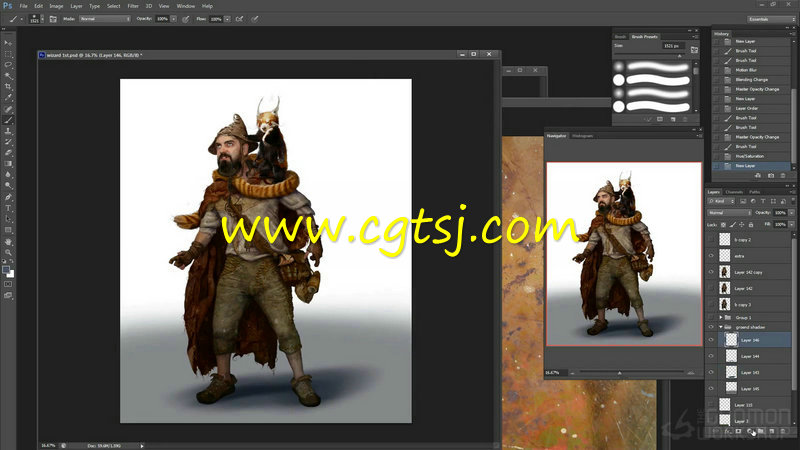
Task: Click the foreground color swatch
Action: pos(6,270)
